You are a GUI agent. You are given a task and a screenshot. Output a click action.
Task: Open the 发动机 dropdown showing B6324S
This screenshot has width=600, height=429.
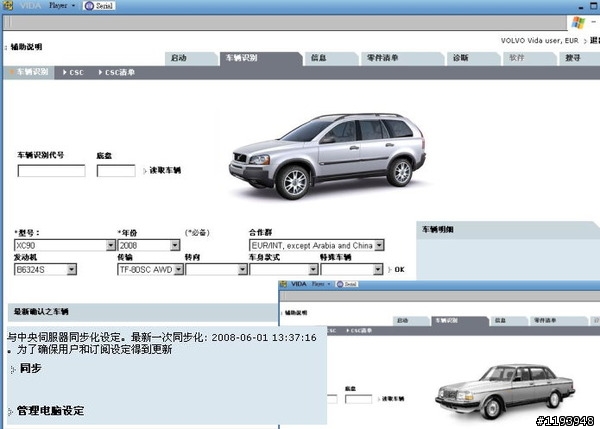45,269
